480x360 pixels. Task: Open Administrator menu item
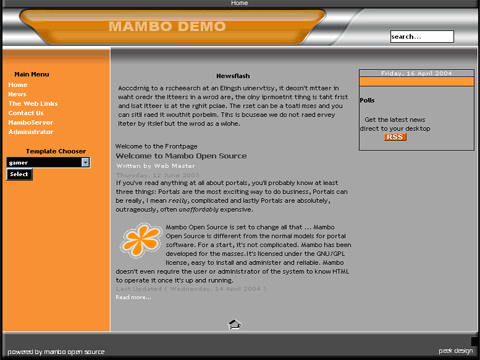point(31,132)
